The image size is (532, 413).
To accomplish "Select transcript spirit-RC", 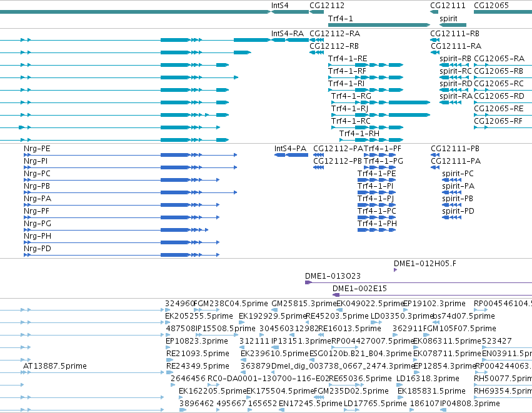I will click(x=455, y=71).
